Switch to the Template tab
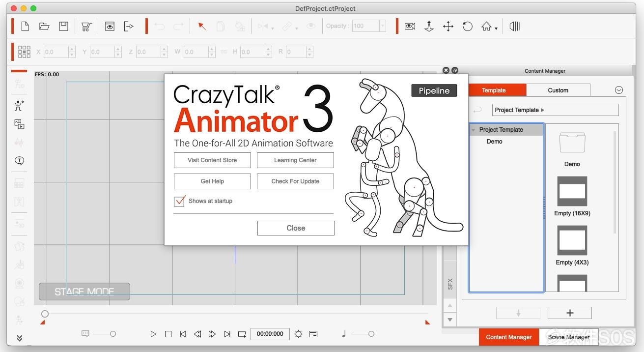 pos(494,90)
